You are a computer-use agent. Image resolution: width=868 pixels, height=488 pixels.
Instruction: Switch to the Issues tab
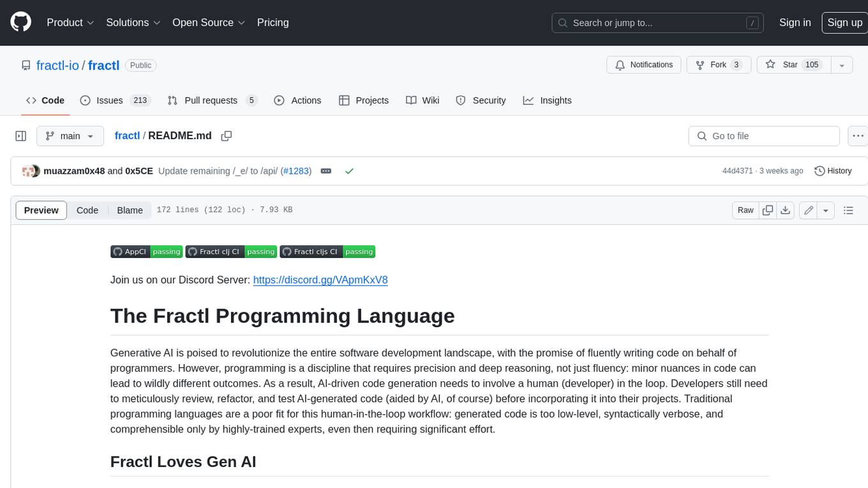click(x=115, y=100)
